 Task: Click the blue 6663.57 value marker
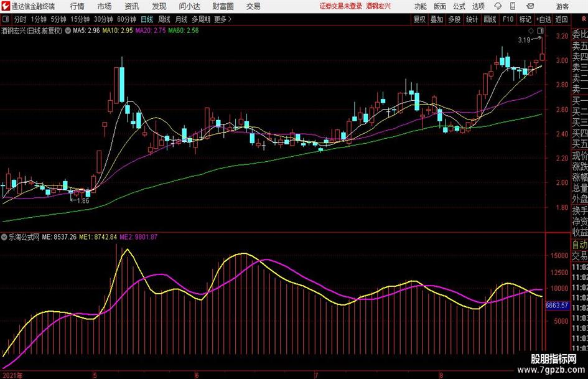click(556, 306)
